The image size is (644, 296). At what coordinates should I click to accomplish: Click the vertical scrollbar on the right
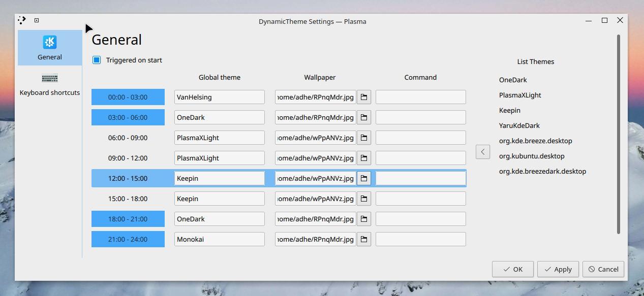click(619, 134)
